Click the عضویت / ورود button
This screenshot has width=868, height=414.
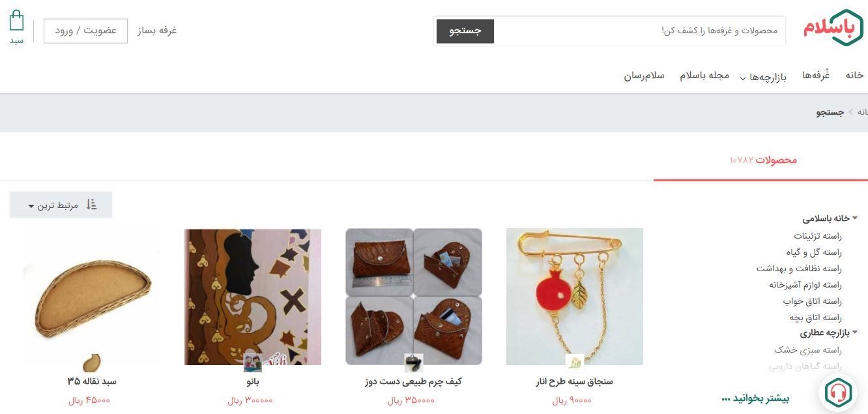point(85,31)
